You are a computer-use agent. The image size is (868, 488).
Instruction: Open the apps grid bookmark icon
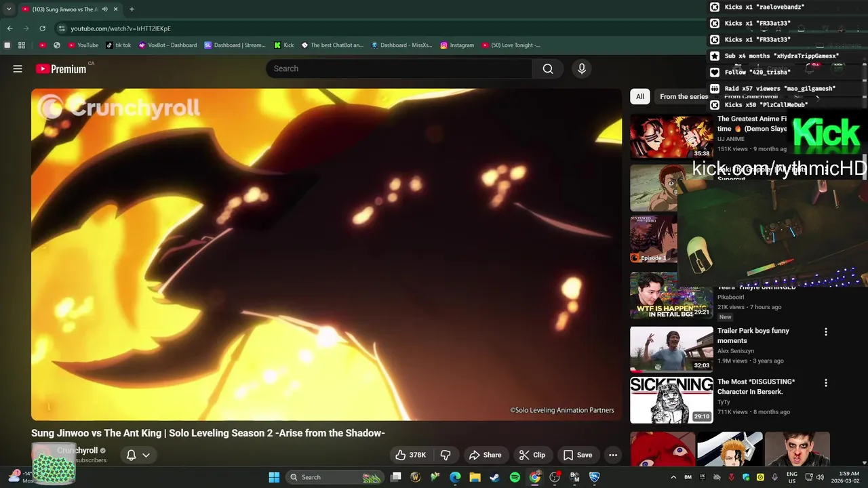(22, 45)
